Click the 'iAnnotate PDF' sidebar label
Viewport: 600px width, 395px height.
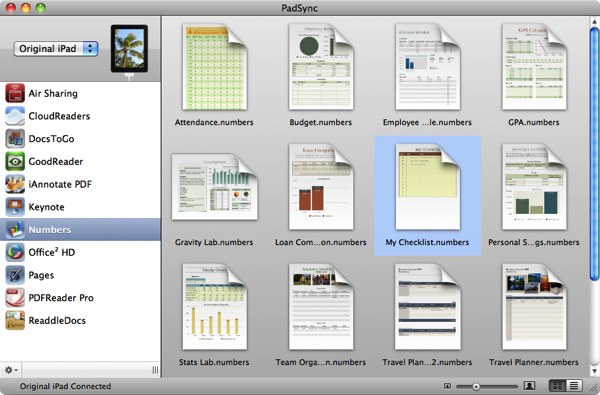click(60, 184)
